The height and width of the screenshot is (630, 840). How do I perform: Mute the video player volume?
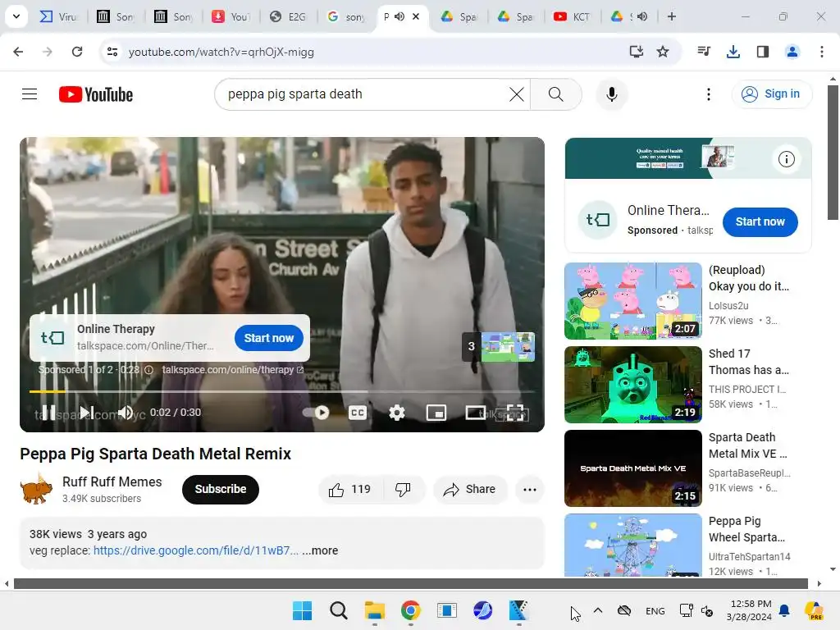126,413
